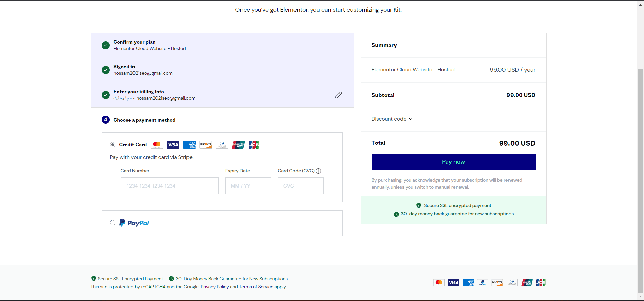Click the pencil edit billing info icon

click(339, 95)
